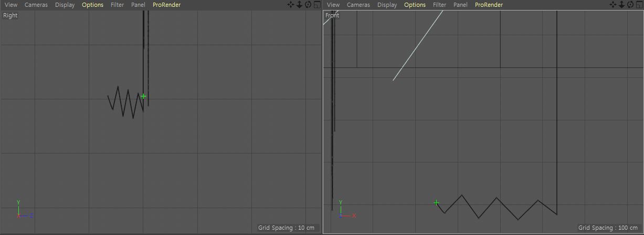
Task: Click the zoom camera icon in Right viewport
Action: coord(299,5)
